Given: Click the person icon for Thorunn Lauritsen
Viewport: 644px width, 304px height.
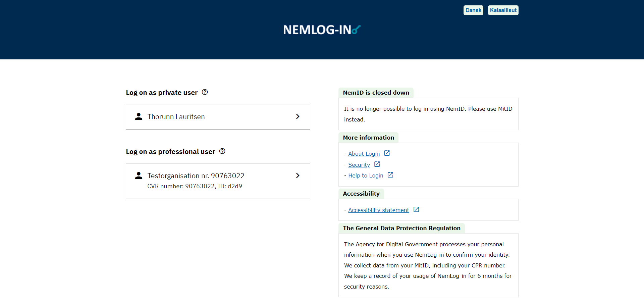Looking at the screenshot, I should click(x=139, y=116).
